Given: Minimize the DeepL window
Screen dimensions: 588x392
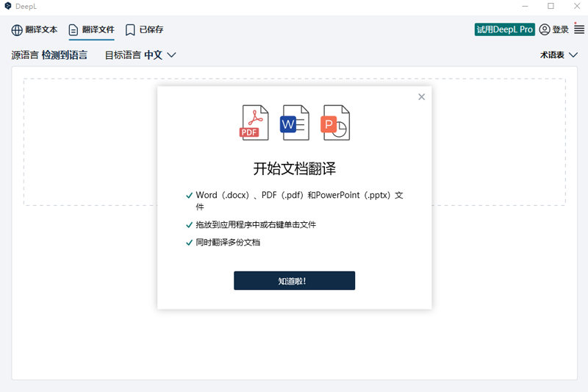Looking at the screenshot, I should [525, 6].
